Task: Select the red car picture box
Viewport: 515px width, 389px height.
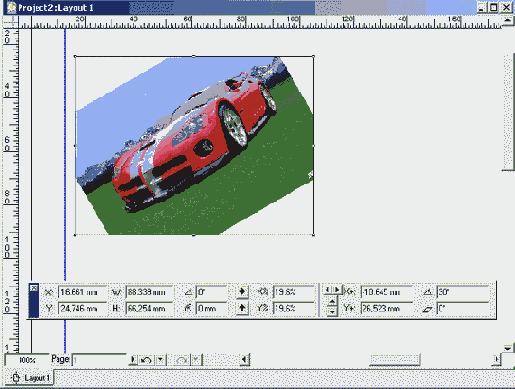Action: coord(194,146)
